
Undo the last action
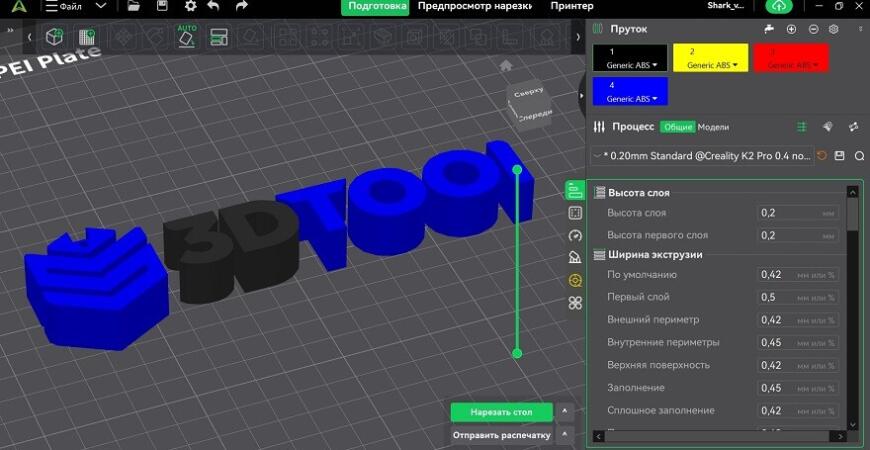(x=213, y=6)
